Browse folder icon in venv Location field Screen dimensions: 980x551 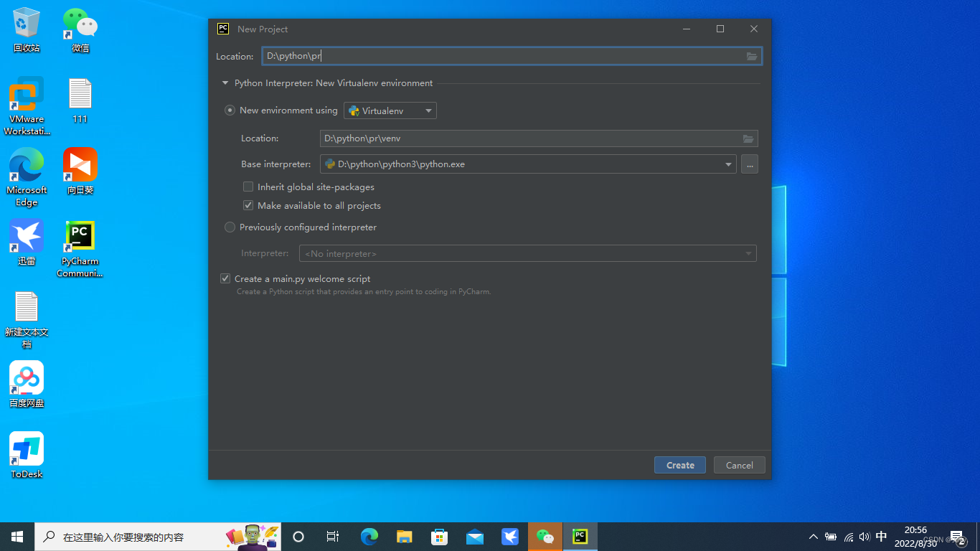[748, 138]
